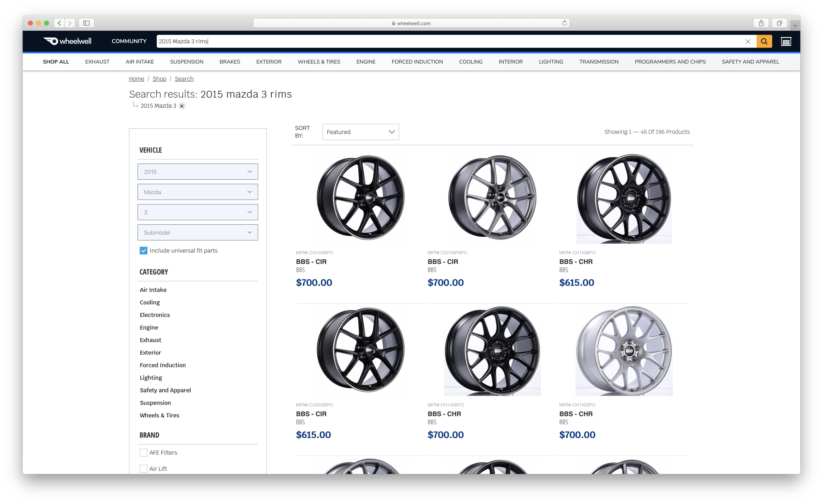Clear the search field with X icon
823x504 pixels.
point(747,41)
